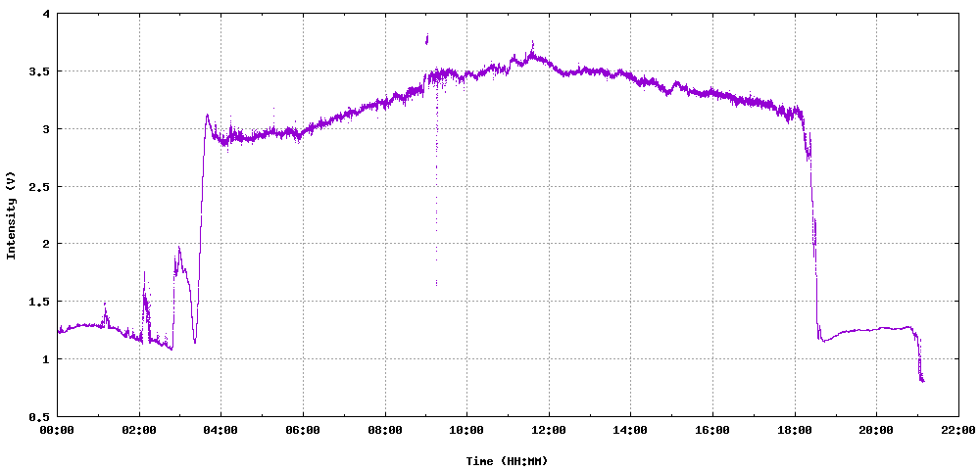
Task: Click the 04:00 time axis label
Action: coord(220,429)
